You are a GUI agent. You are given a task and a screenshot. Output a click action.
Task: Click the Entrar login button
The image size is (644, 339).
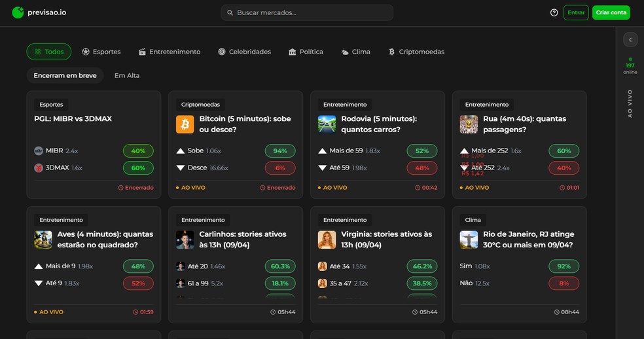pos(576,12)
